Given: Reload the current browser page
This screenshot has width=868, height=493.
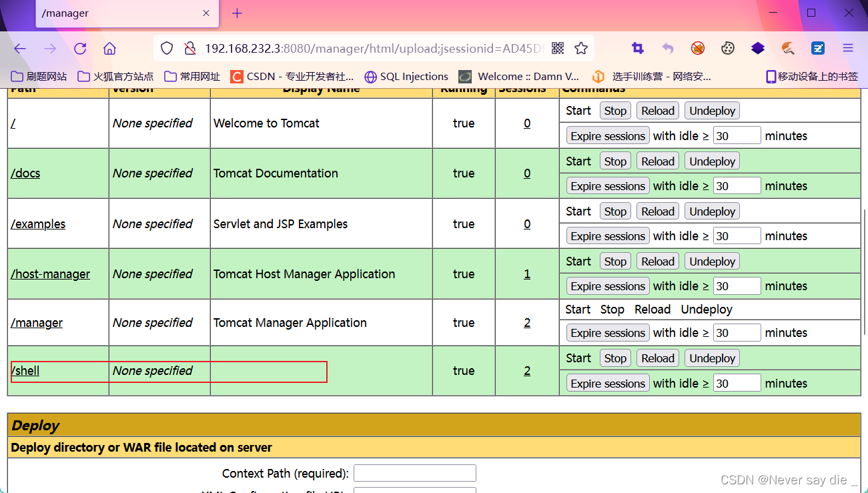Looking at the screenshot, I should coord(80,48).
